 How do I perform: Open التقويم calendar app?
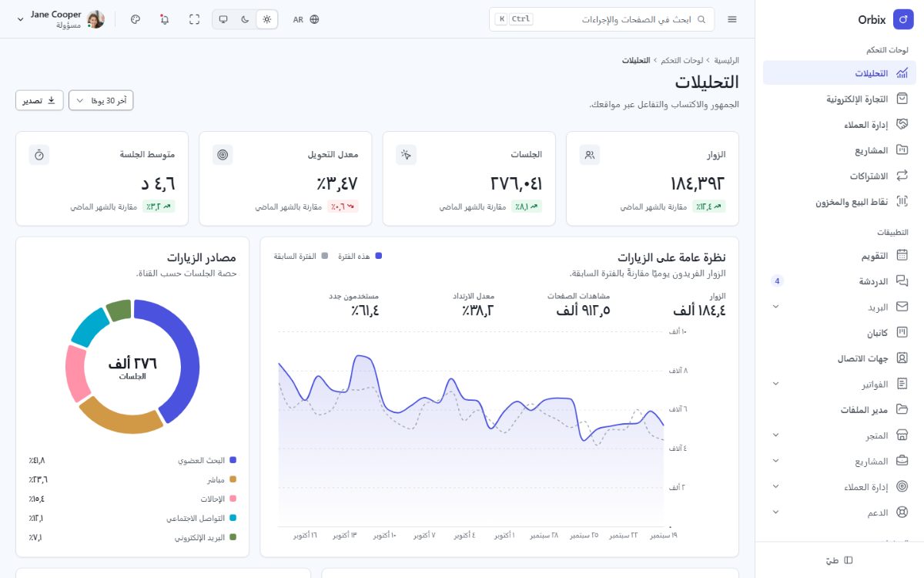click(839, 256)
